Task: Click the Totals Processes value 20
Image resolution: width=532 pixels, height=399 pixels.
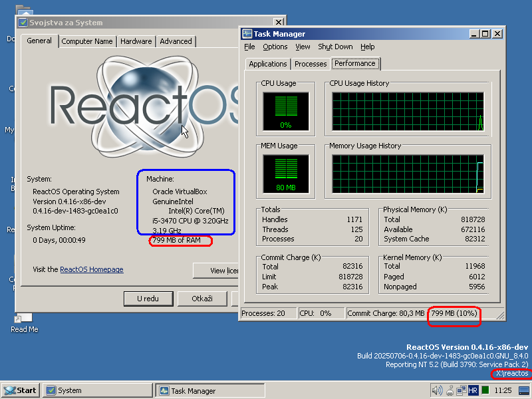Action: 358,239
